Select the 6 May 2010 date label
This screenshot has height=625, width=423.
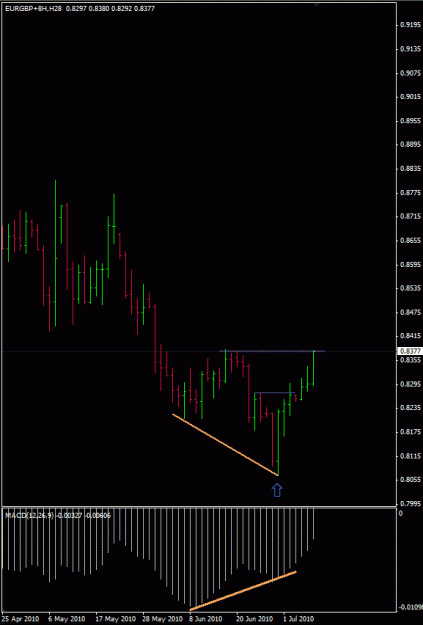point(67,619)
